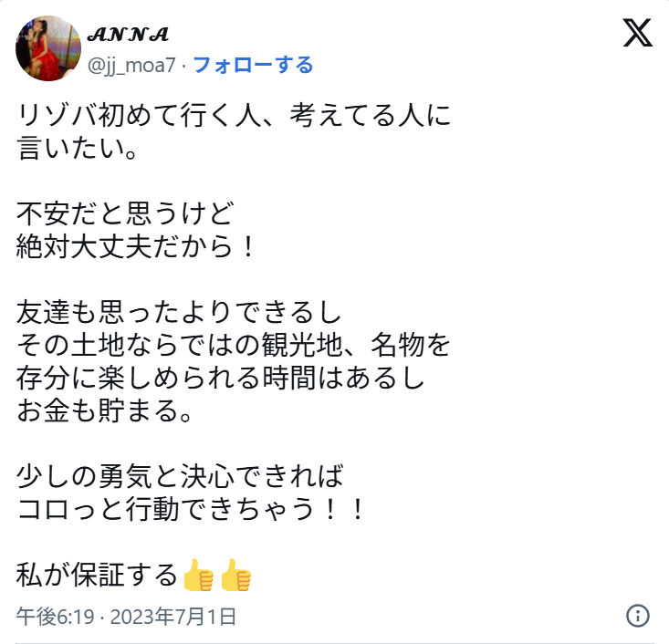Select the 絶対大丈夫だから！ line
This screenshot has width=669, height=644.
pos(138,247)
